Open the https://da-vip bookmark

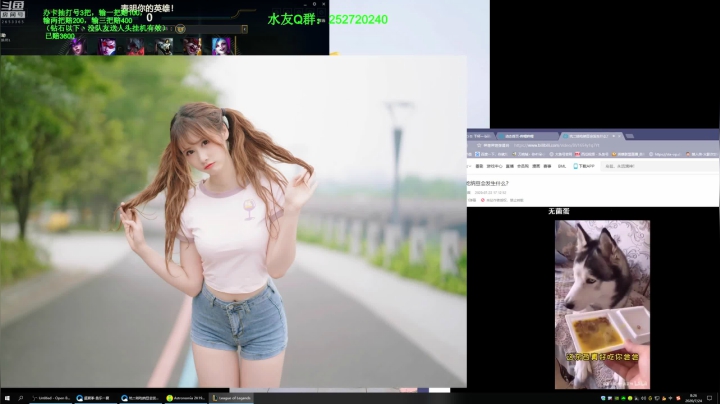(665, 154)
